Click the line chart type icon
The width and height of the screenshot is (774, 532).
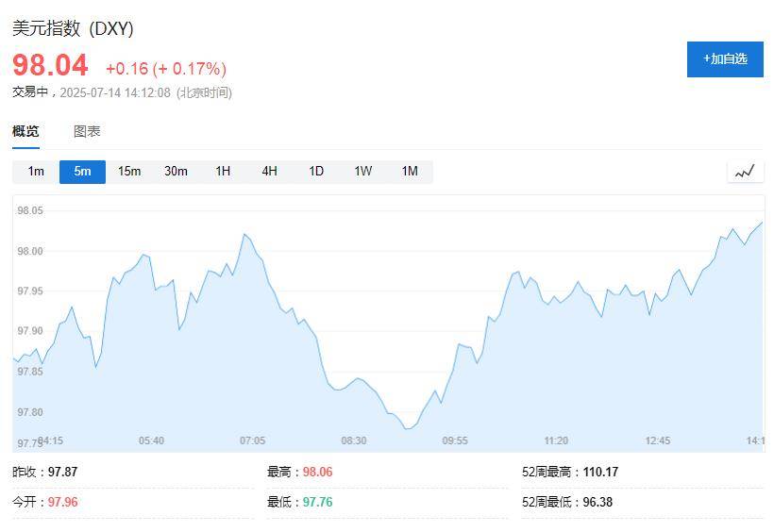click(745, 172)
